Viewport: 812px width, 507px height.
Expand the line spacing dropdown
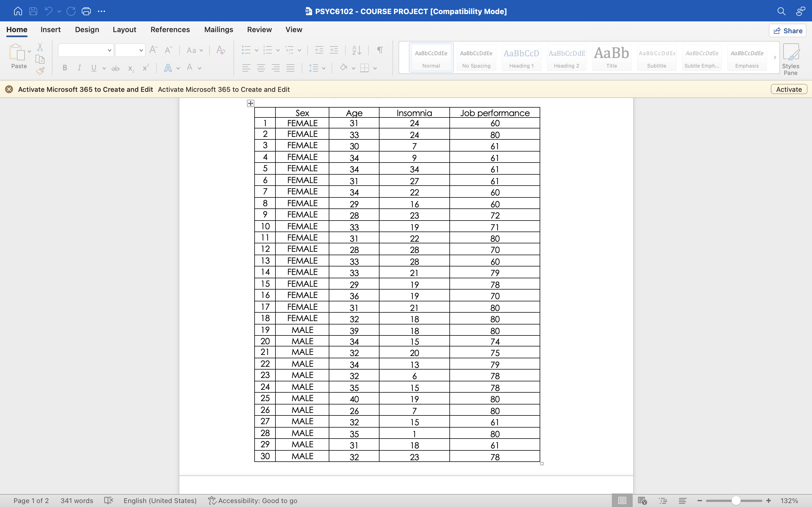pyautogui.click(x=323, y=68)
